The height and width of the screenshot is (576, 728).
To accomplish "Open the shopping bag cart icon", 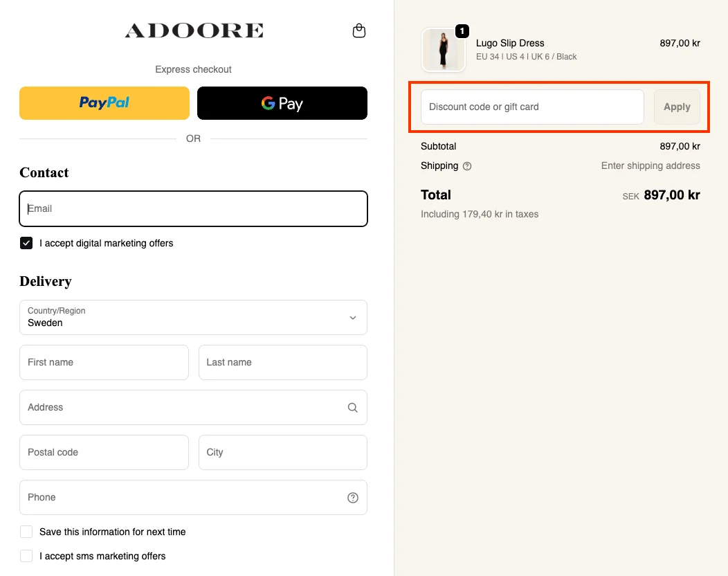I will (358, 31).
